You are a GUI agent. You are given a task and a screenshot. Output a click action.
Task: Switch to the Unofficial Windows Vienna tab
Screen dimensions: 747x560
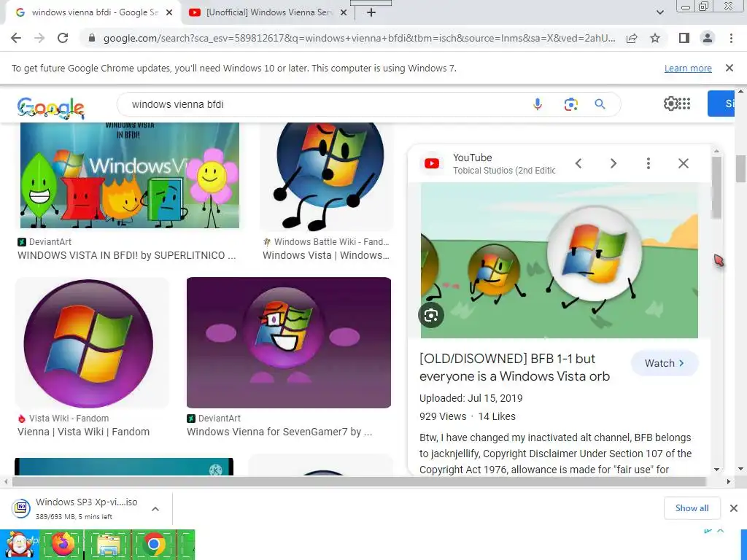click(x=268, y=12)
